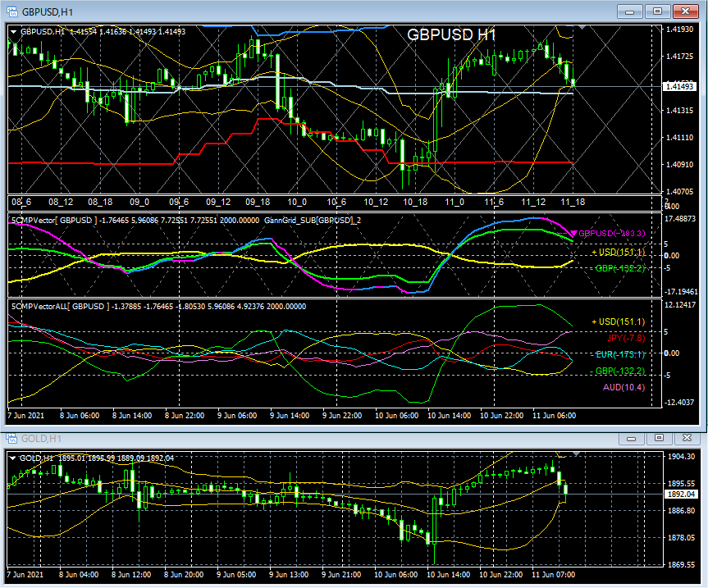Close the GBPUSD,H1 chart window
The height and width of the screenshot is (588, 708).
tap(685, 11)
